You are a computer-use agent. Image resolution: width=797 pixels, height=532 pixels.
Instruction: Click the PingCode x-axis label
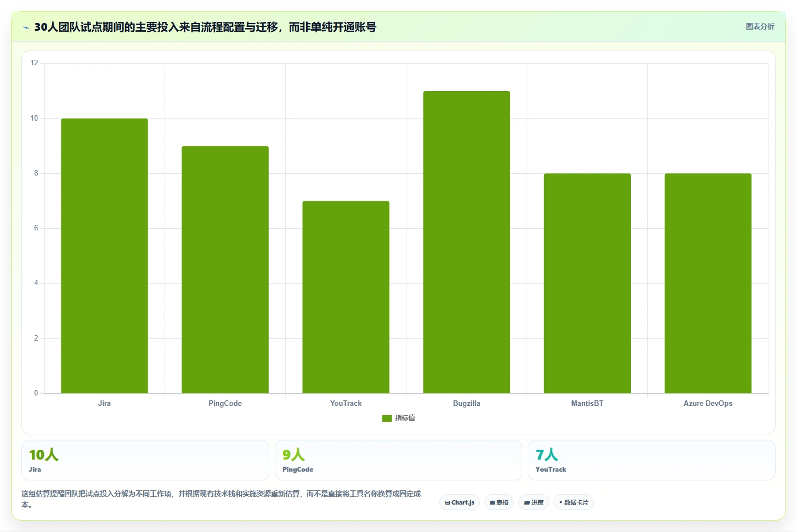225,403
